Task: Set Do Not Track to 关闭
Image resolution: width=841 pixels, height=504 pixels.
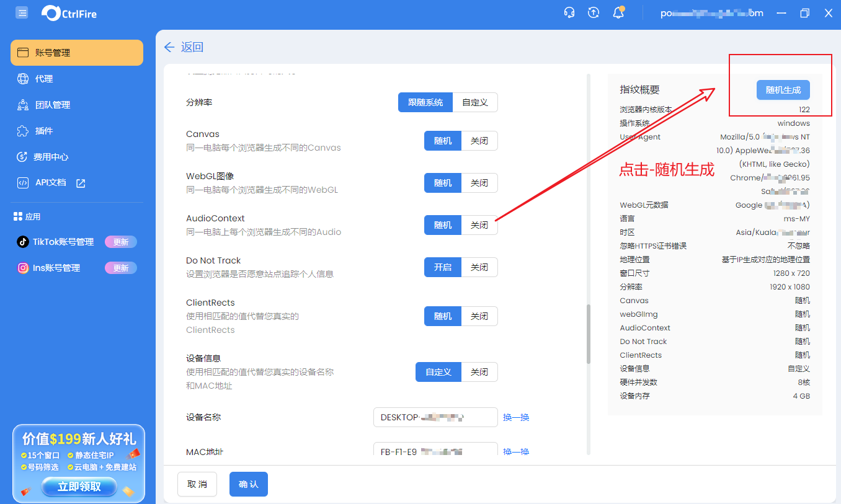Action: coord(479,267)
